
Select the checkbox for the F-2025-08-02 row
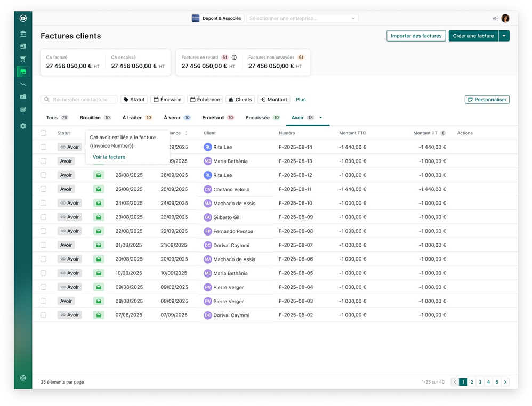click(44, 315)
